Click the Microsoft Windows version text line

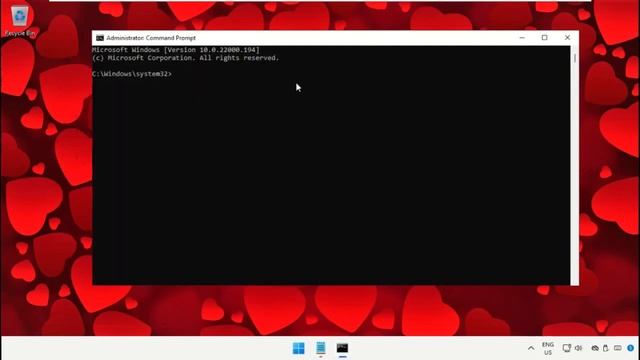point(176,50)
